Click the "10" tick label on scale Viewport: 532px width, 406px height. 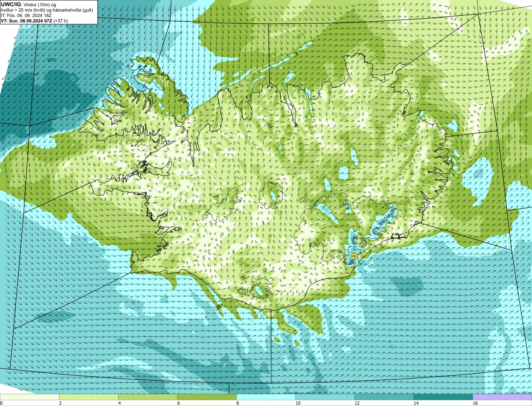tap(298, 403)
